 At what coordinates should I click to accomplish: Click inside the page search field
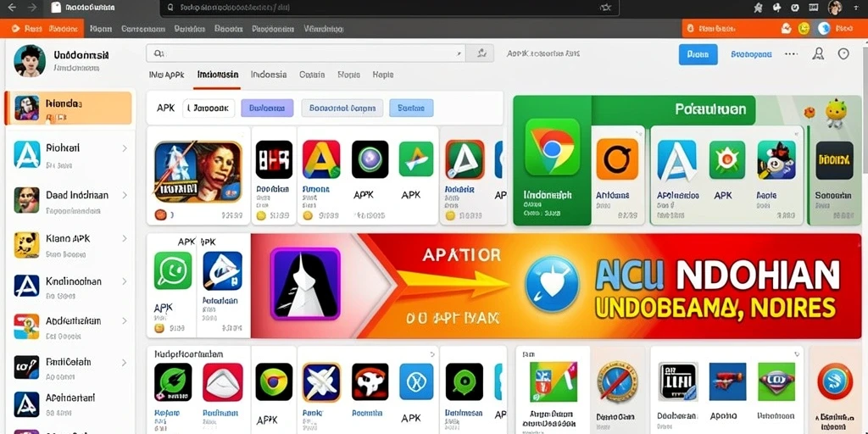(x=305, y=53)
